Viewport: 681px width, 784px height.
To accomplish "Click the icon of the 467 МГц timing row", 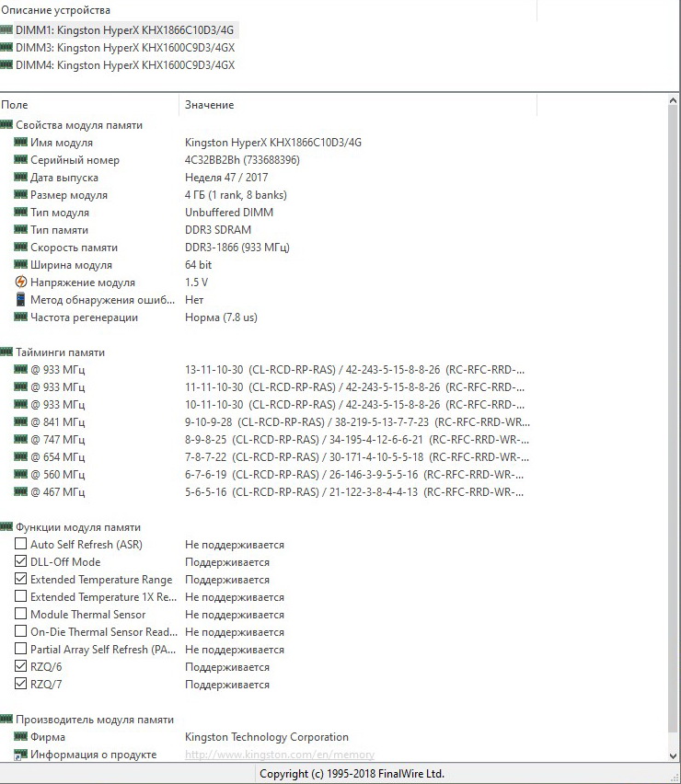I will (20, 491).
